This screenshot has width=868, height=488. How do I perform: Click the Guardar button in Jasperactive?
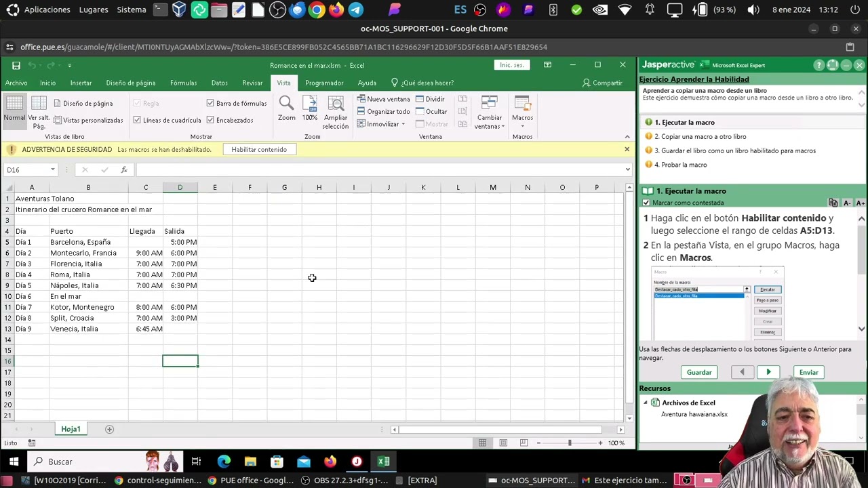coord(699,372)
